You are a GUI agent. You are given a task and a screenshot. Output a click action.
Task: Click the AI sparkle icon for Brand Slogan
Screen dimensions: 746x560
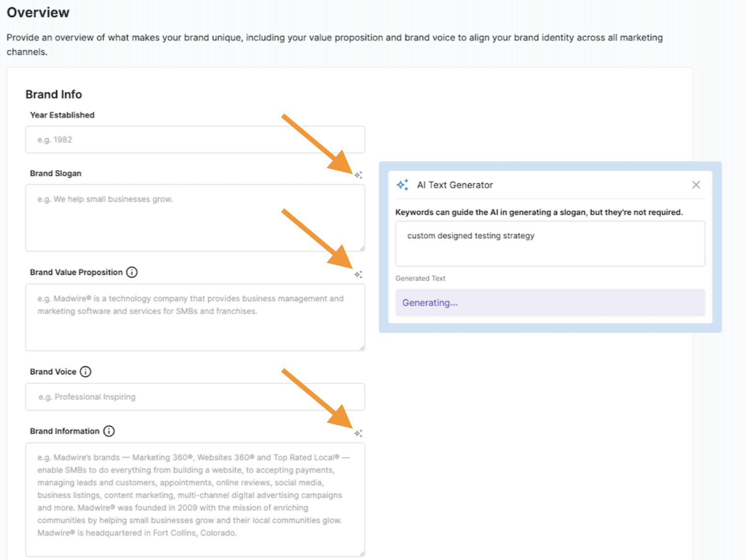(358, 175)
